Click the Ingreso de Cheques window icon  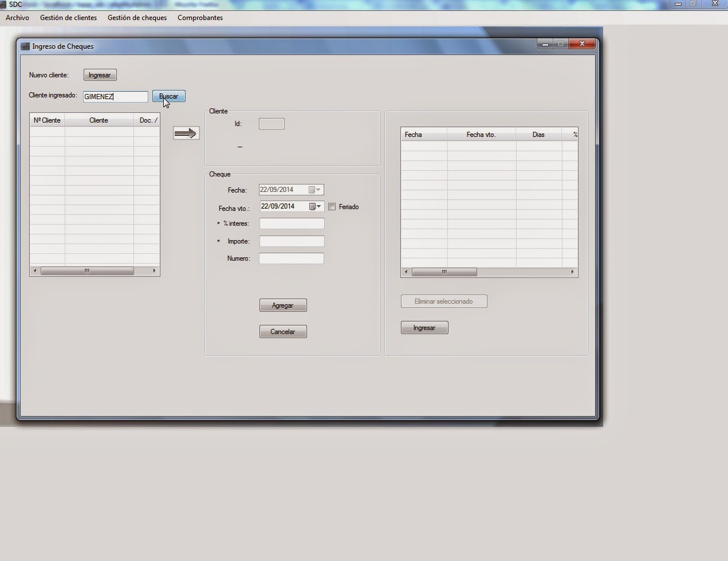click(25, 46)
